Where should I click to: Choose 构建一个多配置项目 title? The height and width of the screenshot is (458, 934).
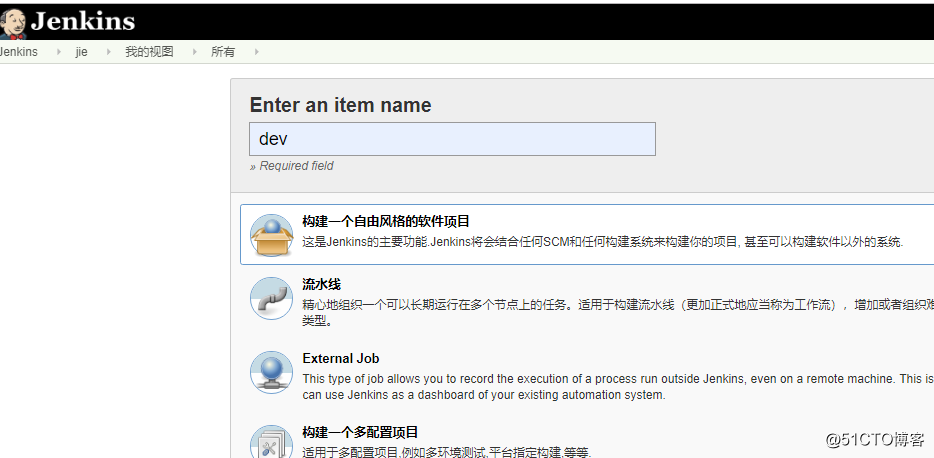point(360,432)
